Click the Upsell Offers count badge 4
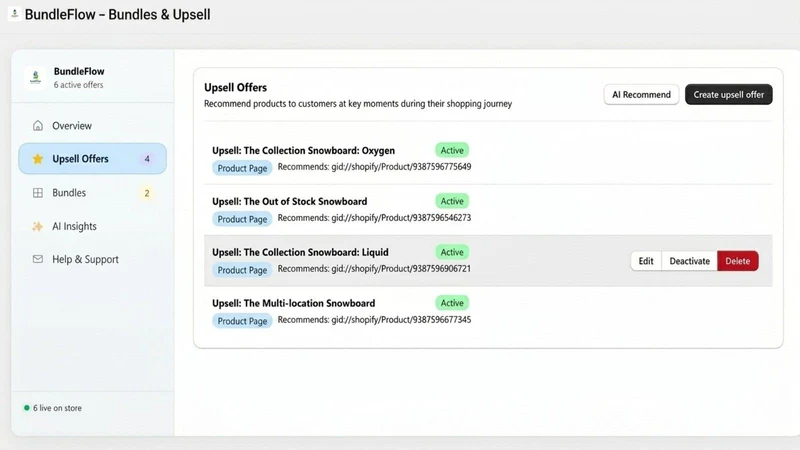Image resolution: width=800 pixels, height=450 pixels. coord(147,159)
